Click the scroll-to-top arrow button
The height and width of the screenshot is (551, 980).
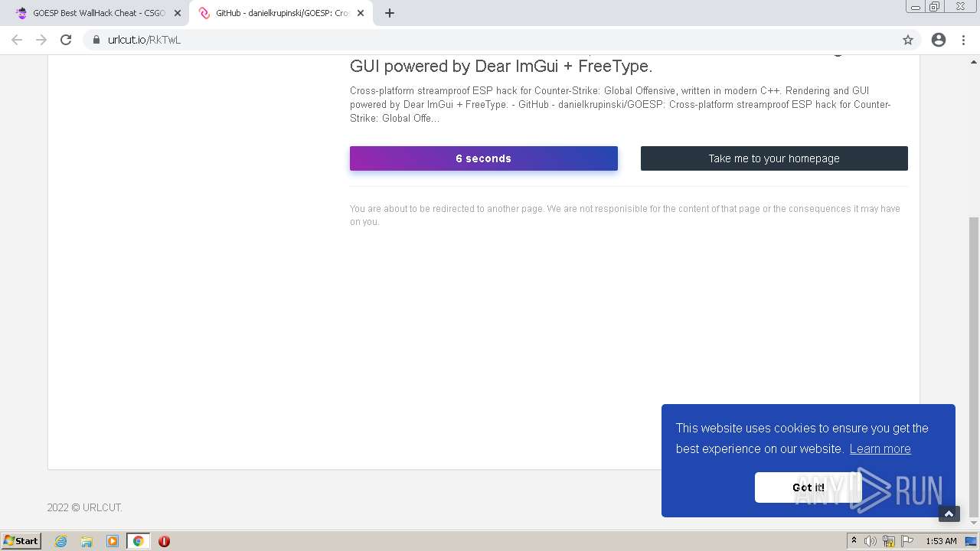pos(949,514)
